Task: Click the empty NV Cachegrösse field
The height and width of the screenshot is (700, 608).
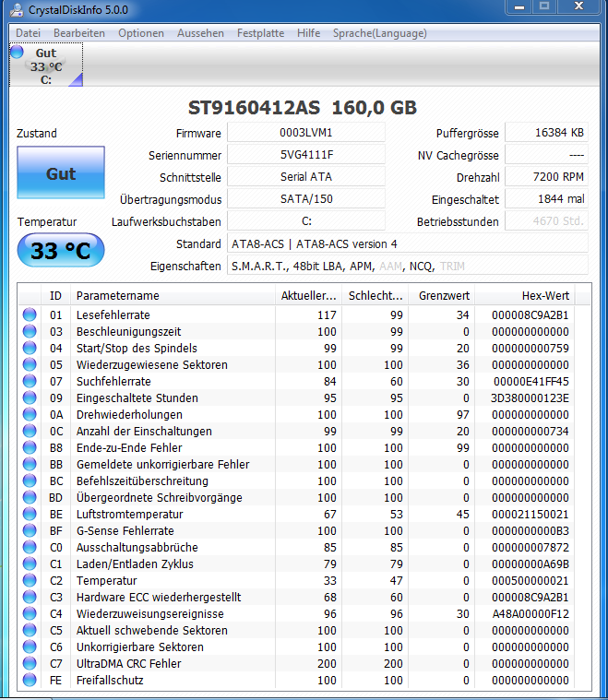Action: point(546,155)
